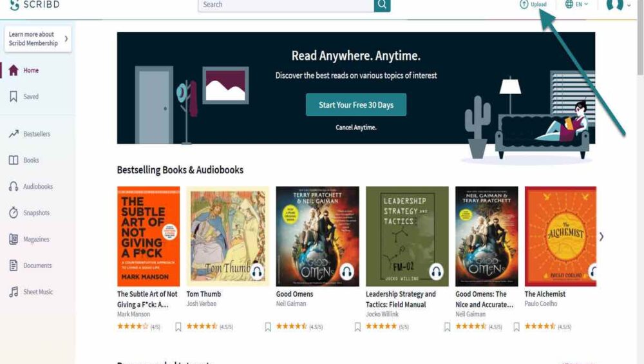
Task: Click the search magnifier button
Action: point(382,5)
